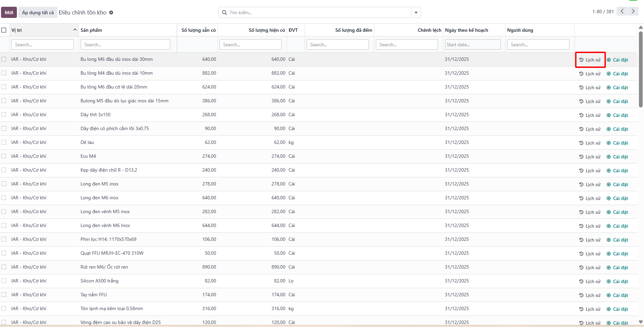This screenshot has width=644, height=327.
Task: Open Lịch sử for Ecu M4 row
Action: click(x=590, y=157)
